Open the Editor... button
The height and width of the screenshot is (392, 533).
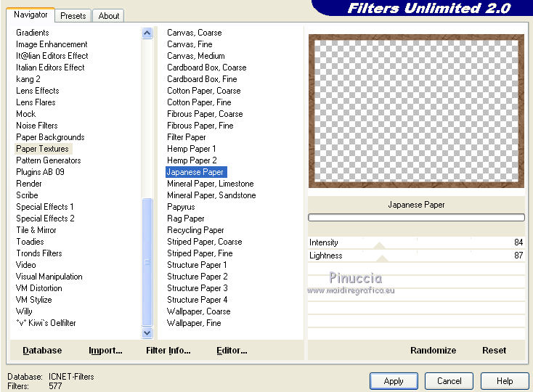[232, 350]
